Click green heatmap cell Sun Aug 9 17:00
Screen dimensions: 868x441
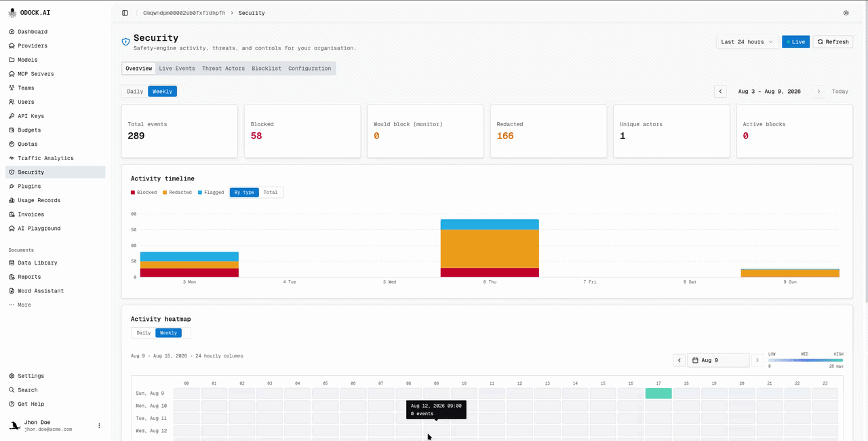(x=658, y=394)
